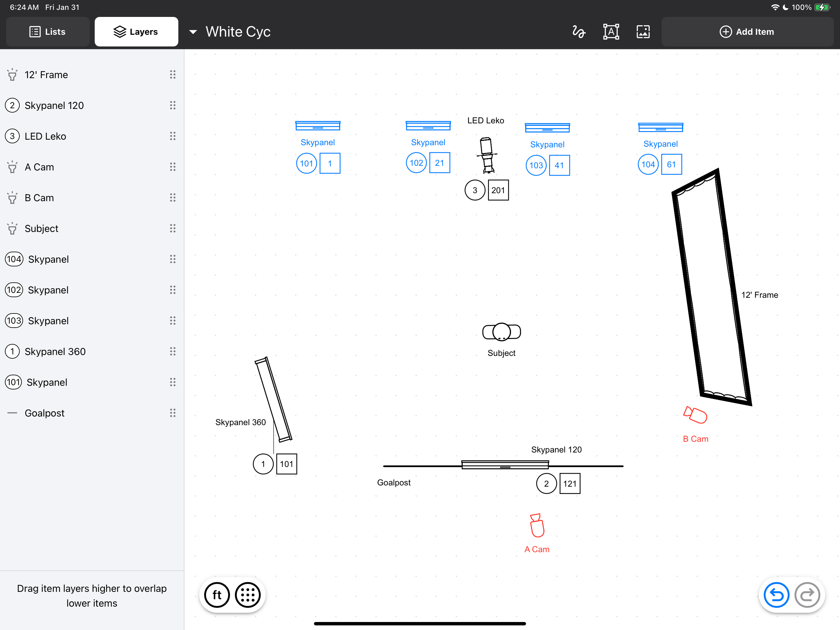The image size is (840, 630).
Task: Grab the reorder handle for A Cam
Action: pyautogui.click(x=173, y=167)
